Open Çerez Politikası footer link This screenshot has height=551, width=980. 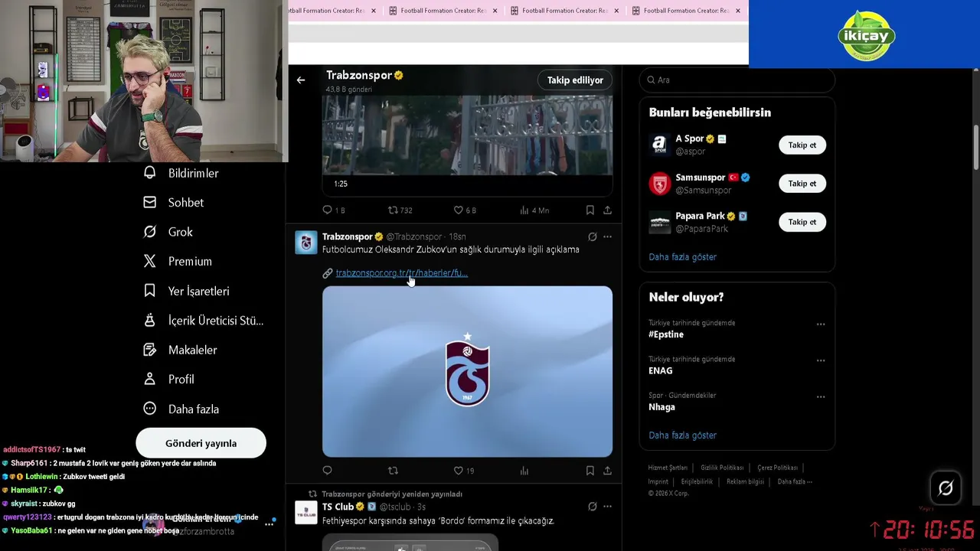point(777,468)
